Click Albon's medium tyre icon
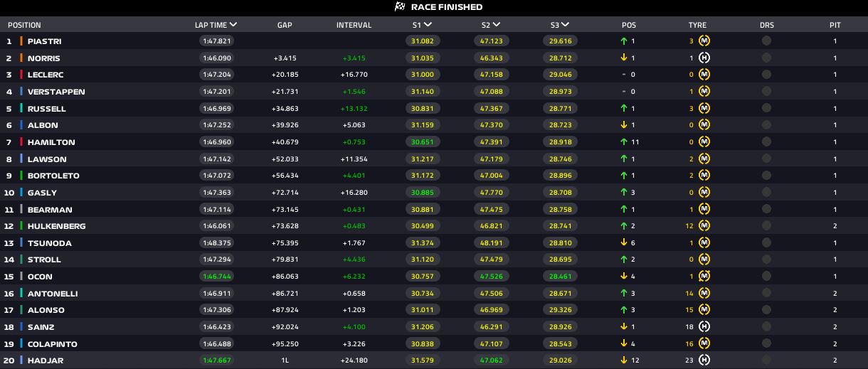 [x=704, y=125]
